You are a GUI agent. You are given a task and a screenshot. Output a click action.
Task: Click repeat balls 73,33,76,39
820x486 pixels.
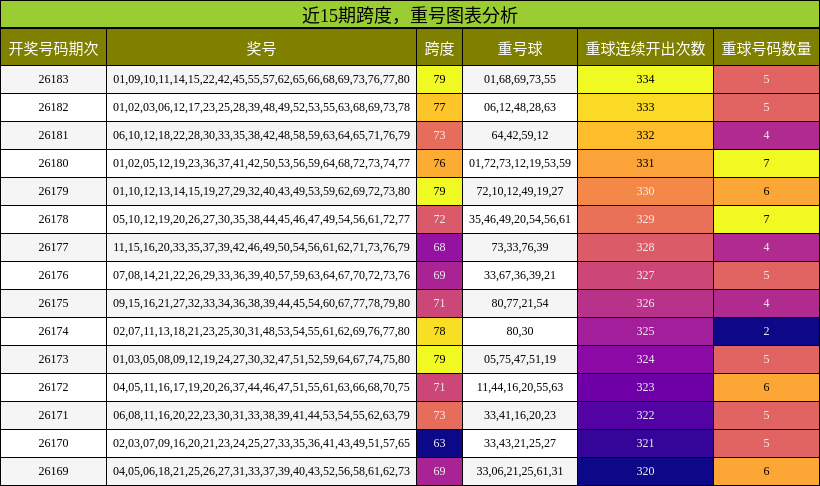[x=520, y=247]
